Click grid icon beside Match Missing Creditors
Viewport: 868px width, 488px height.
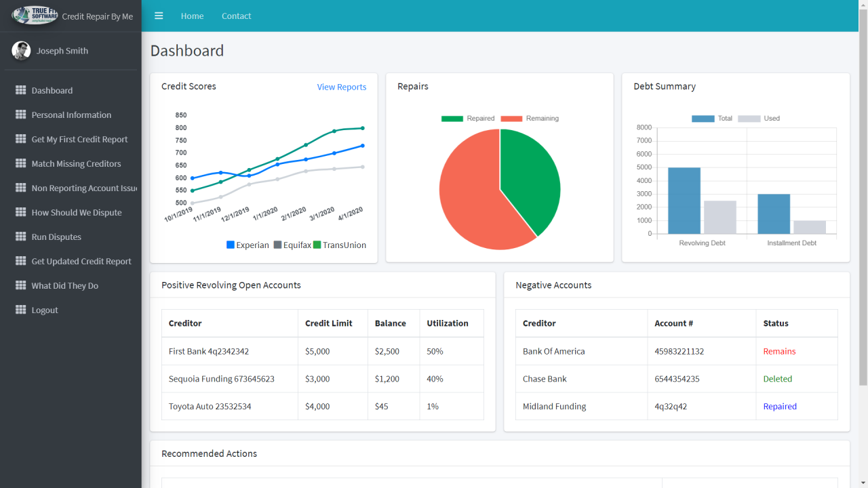21,163
